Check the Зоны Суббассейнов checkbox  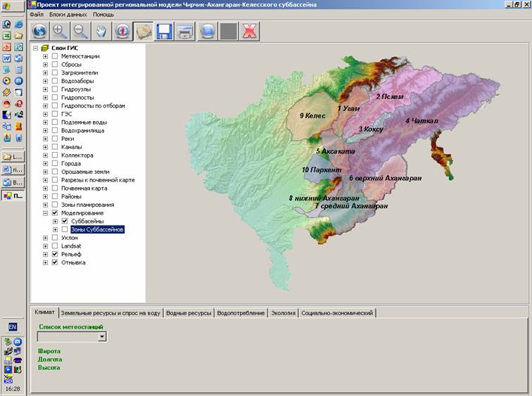(x=65, y=229)
